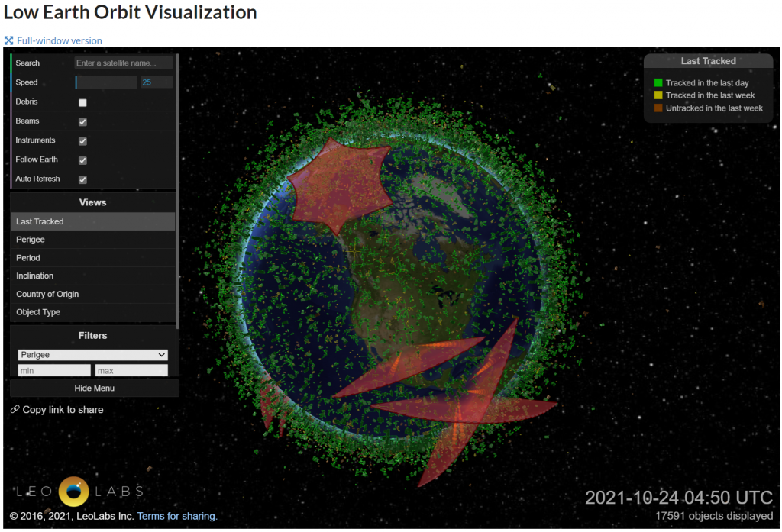Disable the Follow Earth checkbox
The width and height of the screenshot is (782, 532).
tap(82, 160)
